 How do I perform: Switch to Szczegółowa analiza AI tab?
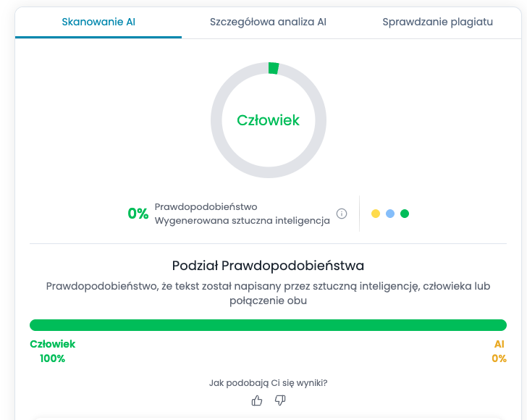pos(268,22)
